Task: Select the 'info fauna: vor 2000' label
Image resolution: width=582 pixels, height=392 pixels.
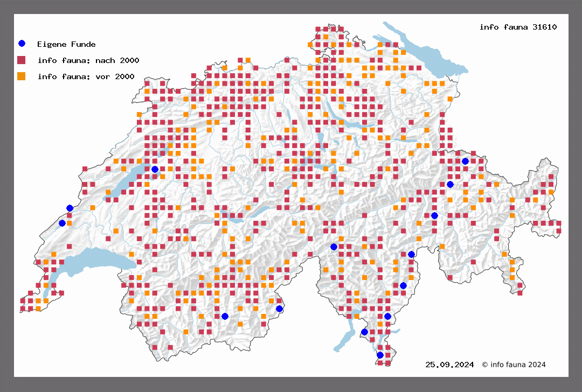Action: [86, 76]
